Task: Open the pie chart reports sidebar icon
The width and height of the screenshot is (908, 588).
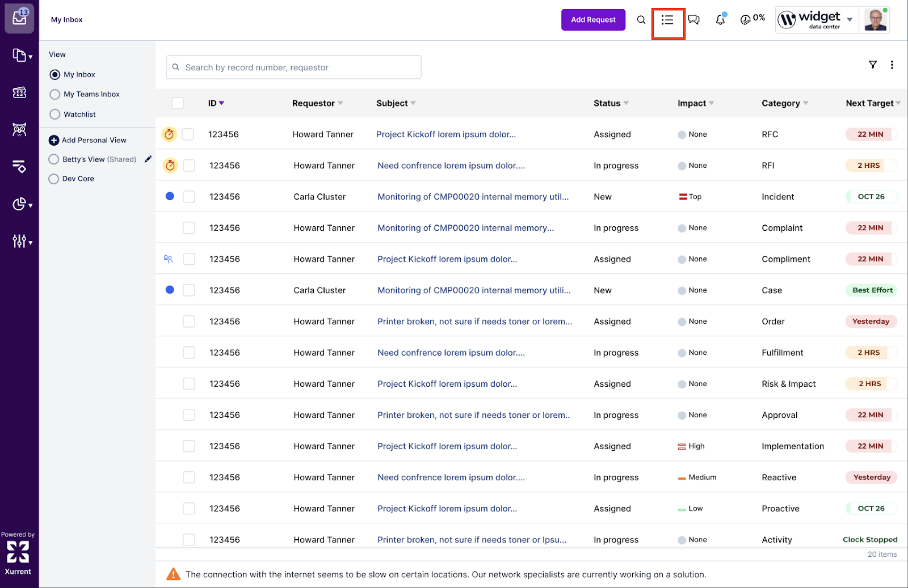Action: click(x=19, y=204)
